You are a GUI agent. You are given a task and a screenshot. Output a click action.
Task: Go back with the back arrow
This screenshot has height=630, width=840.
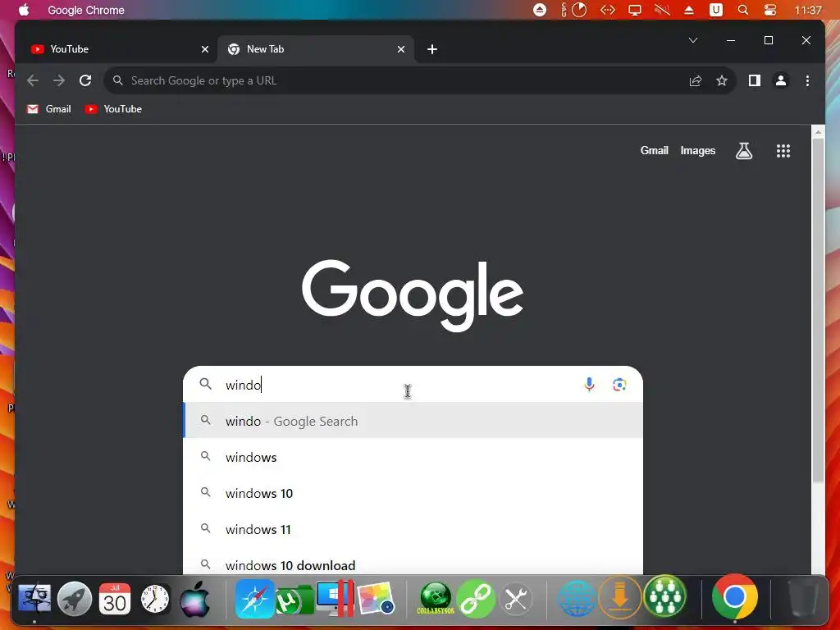coord(33,80)
